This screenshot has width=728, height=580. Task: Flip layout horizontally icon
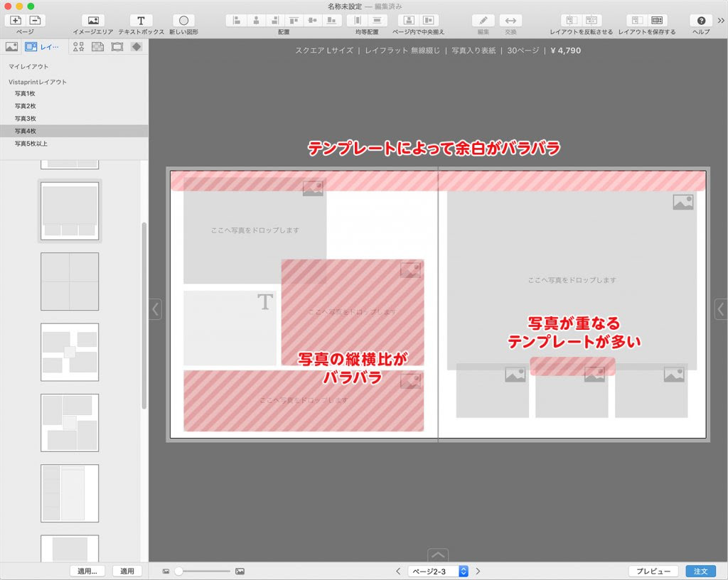click(x=572, y=21)
